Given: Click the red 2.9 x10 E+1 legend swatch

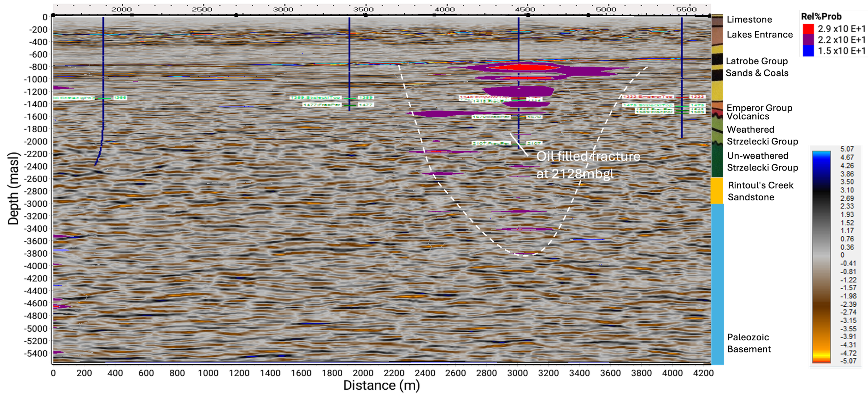Looking at the screenshot, I should point(808,29).
